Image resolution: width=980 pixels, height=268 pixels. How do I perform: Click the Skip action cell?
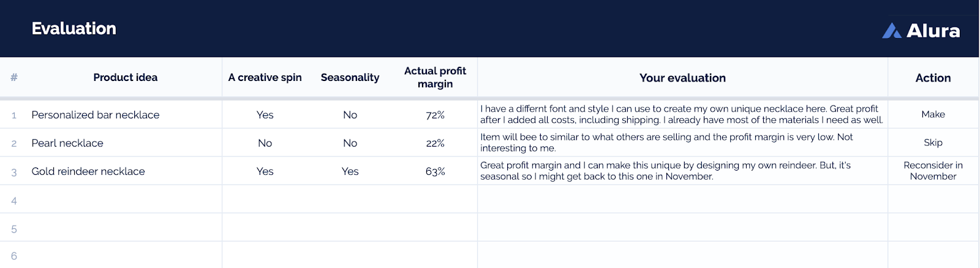point(933,142)
